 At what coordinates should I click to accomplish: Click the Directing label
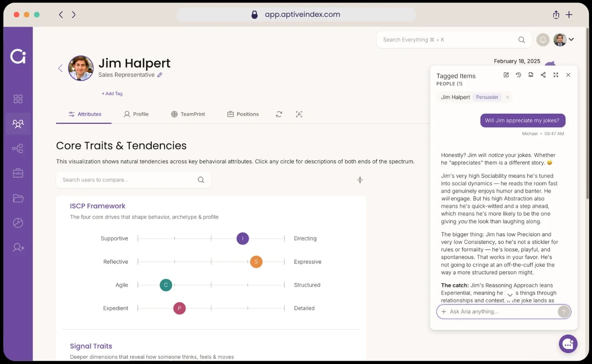coord(305,238)
